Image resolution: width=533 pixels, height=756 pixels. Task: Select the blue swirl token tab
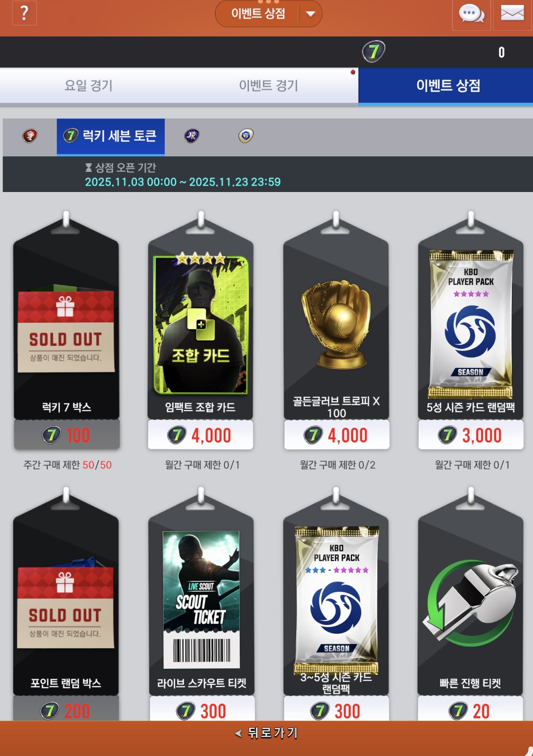[x=245, y=136]
